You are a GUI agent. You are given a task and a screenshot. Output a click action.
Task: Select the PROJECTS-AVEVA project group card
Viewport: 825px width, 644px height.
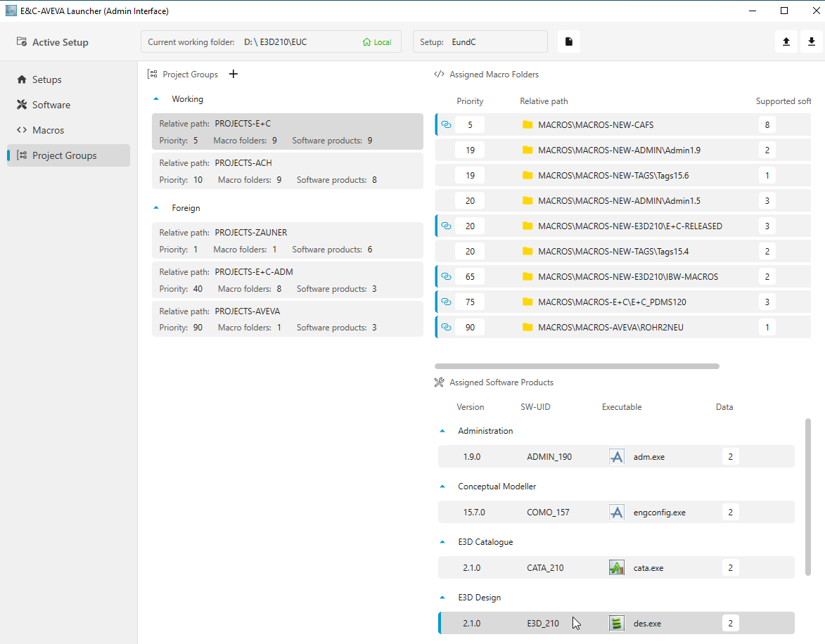[288, 319]
